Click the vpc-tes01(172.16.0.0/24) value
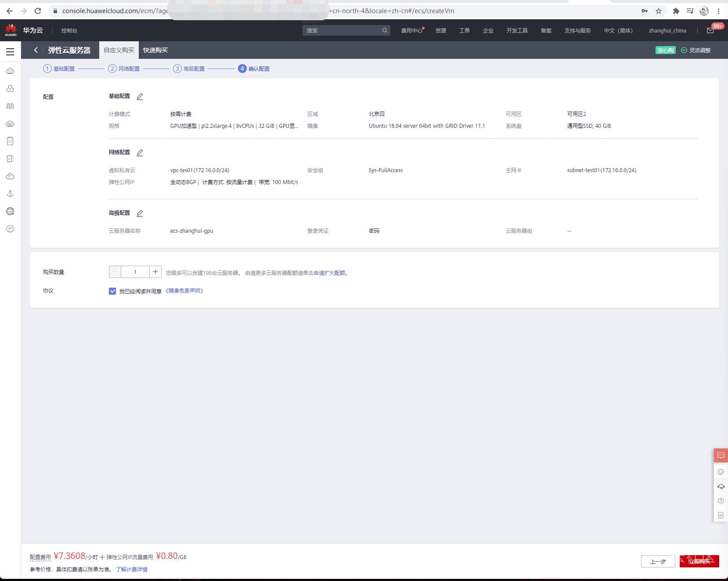Viewport: 728px width, 581px height. click(x=200, y=170)
